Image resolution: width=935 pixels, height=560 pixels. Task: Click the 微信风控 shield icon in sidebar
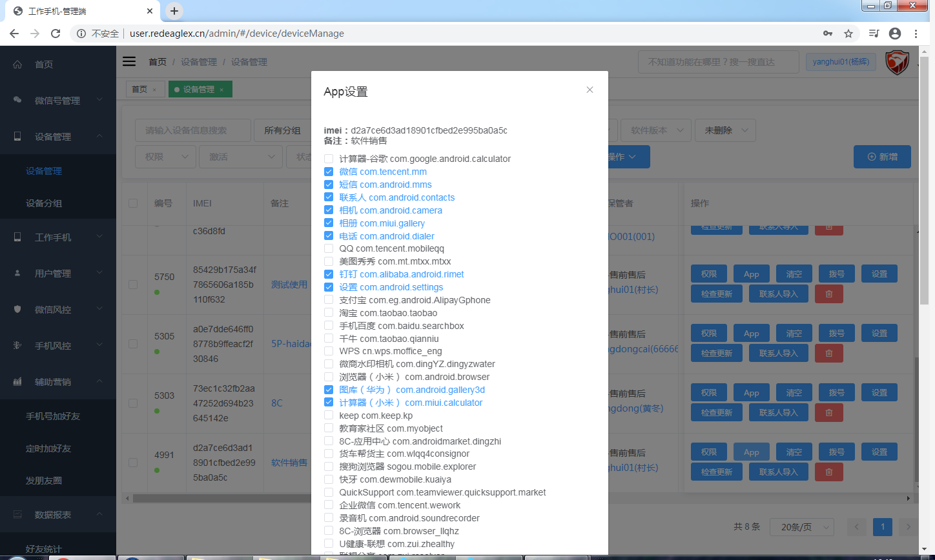17,310
